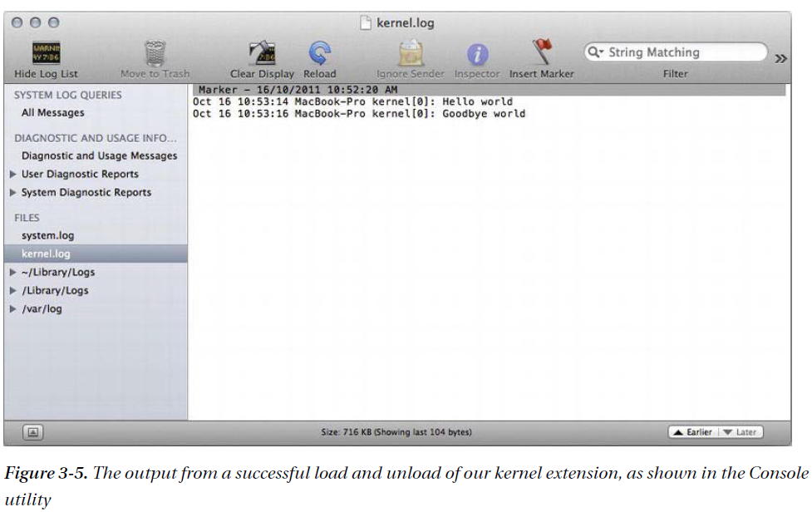Click the magnifier icon in search field
This screenshot has width=812, height=512.
tap(595, 52)
